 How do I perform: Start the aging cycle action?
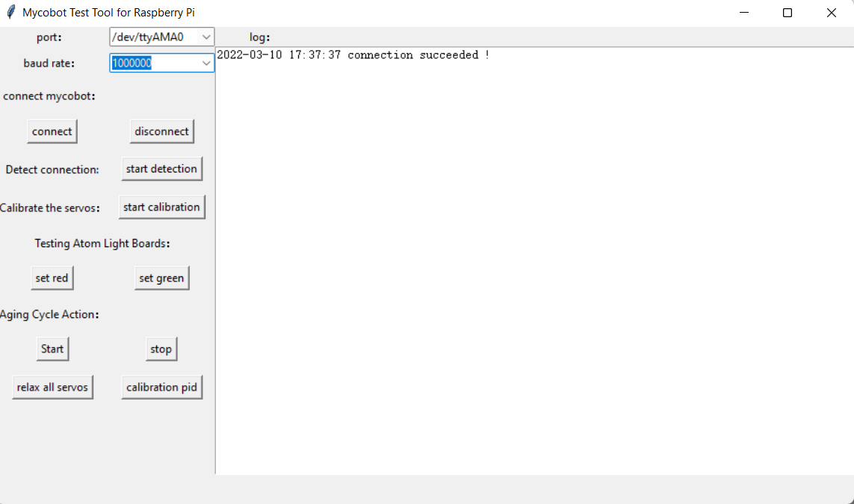point(52,349)
